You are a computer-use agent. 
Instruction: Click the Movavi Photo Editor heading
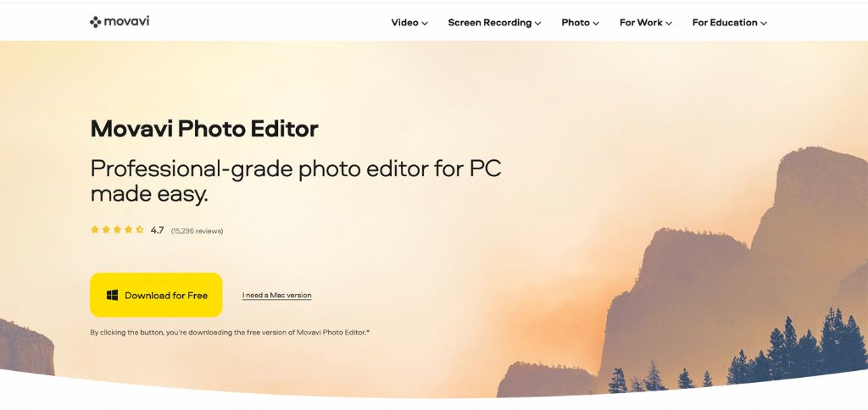click(x=204, y=129)
